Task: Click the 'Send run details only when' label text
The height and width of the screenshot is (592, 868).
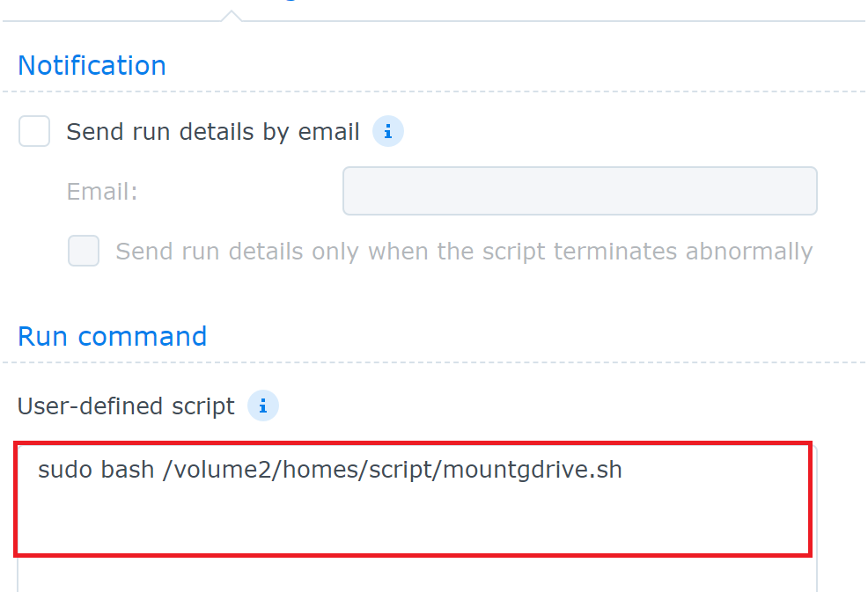Action: pos(464,252)
